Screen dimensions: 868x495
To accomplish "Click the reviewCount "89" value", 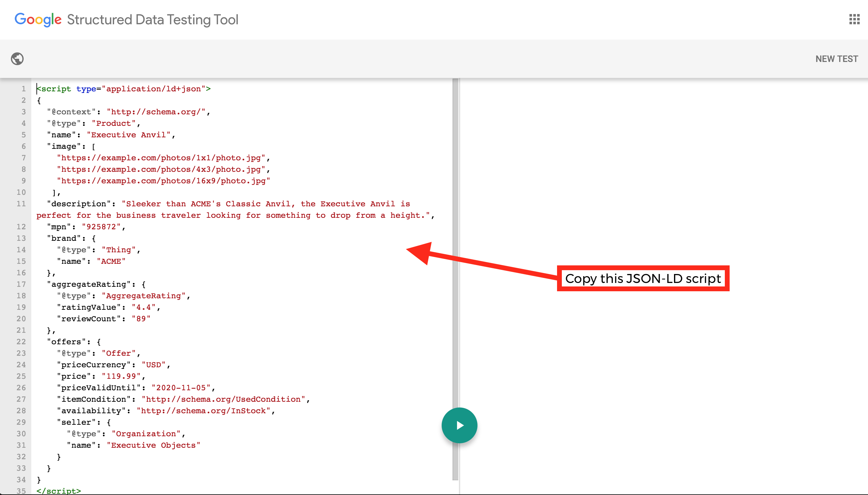I will 141,318.
